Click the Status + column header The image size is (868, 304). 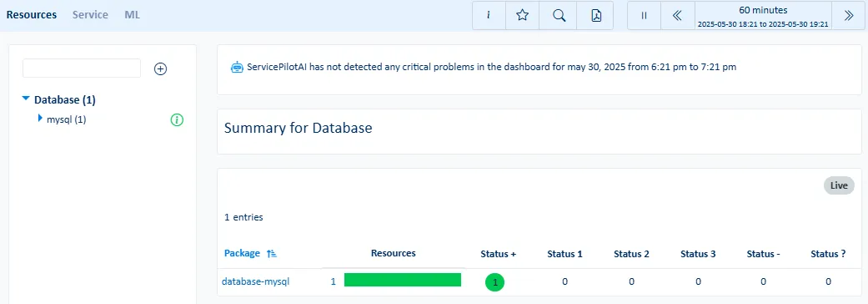(x=499, y=254)
